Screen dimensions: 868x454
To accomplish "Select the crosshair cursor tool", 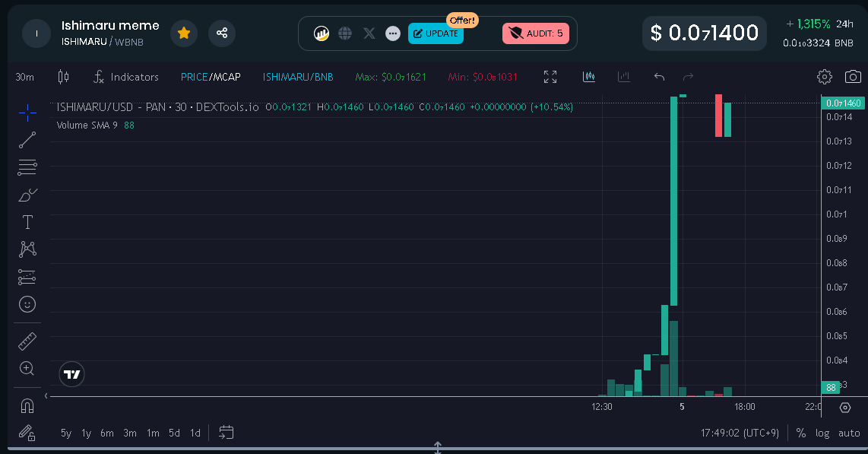I will (x=27, y=113).
